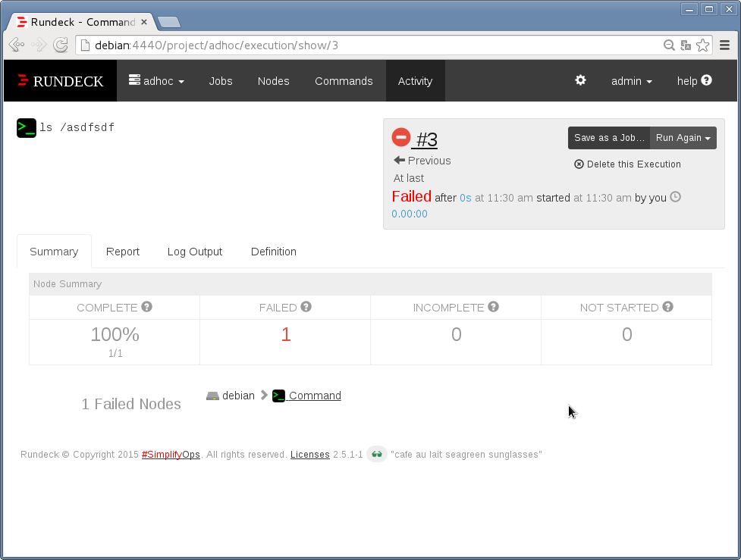Go to the Previous execution
Image resolution: width=741 pixels, height=560 pixels.
422,161
